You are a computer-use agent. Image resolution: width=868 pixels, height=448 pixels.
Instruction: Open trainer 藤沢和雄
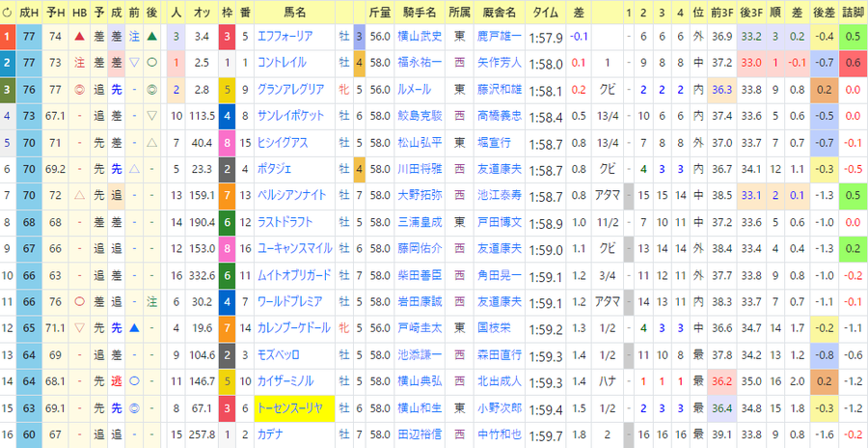(500, 90)
